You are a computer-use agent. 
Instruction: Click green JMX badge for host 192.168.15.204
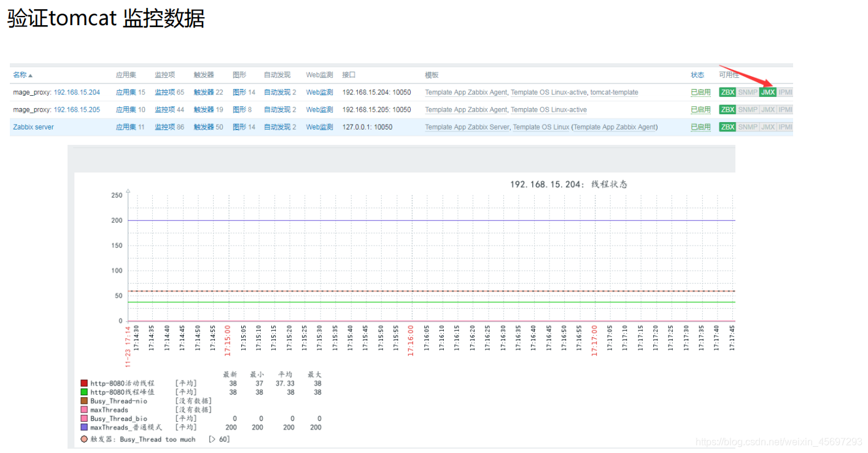[768, 92]
